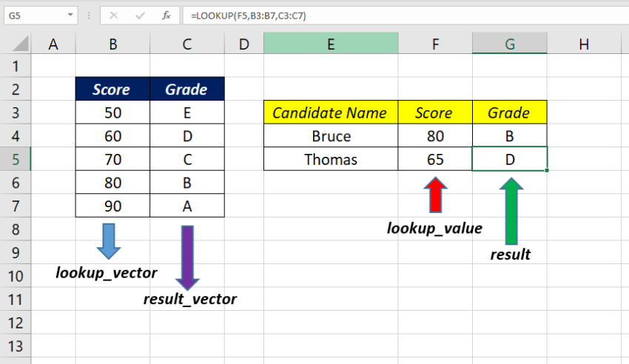Screen dimensions: 629x364
Task: Click into the LOOKUP formula text
Action: click(243, 15)
